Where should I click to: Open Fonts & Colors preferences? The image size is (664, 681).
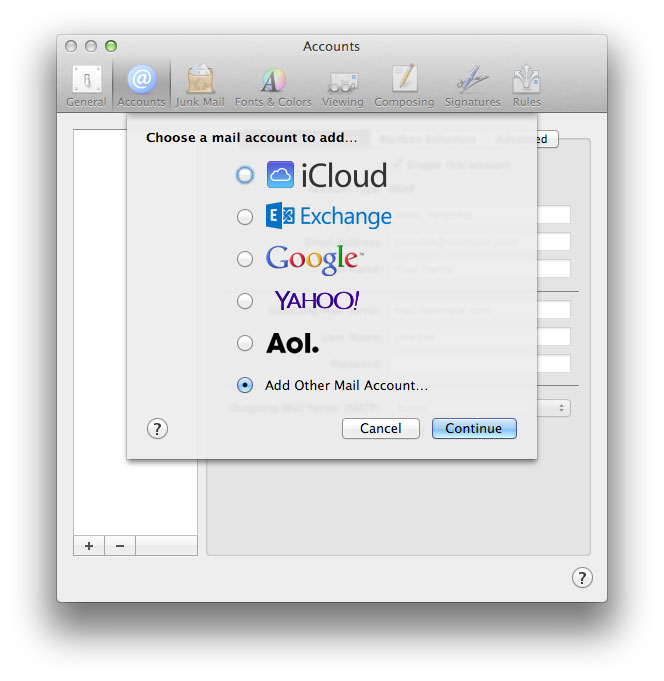[x=273, y=85]
